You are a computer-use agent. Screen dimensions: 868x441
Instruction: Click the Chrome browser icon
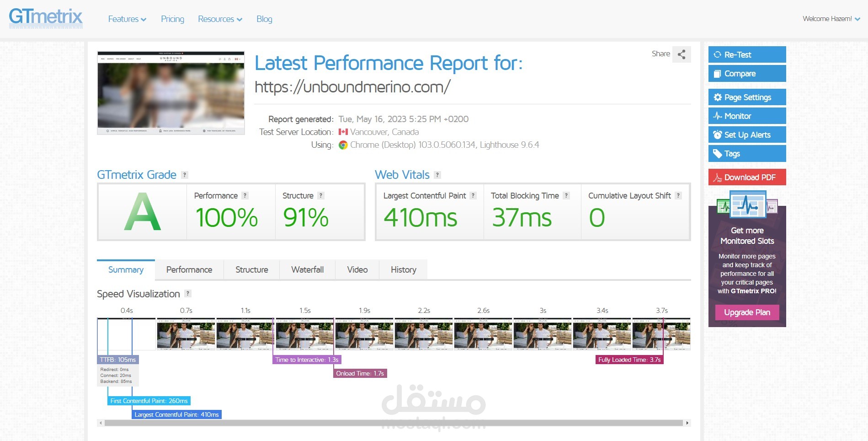[343, 145]
